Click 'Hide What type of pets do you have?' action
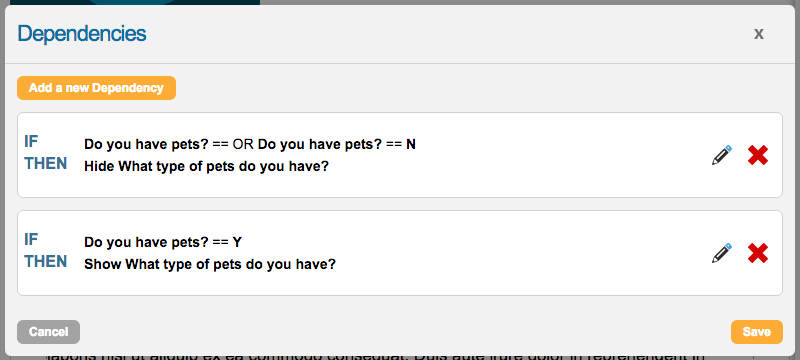 (x=206, y=167)
